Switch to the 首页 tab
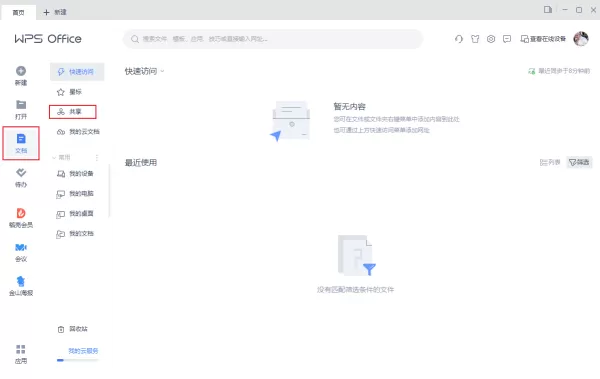This screenshot has width=600, height=379. coord(18,12)
